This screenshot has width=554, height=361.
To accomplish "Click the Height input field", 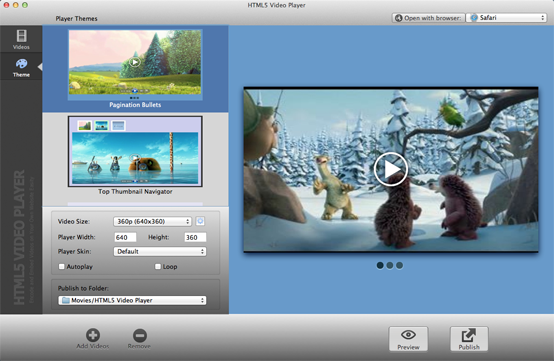I will [195, 237].
